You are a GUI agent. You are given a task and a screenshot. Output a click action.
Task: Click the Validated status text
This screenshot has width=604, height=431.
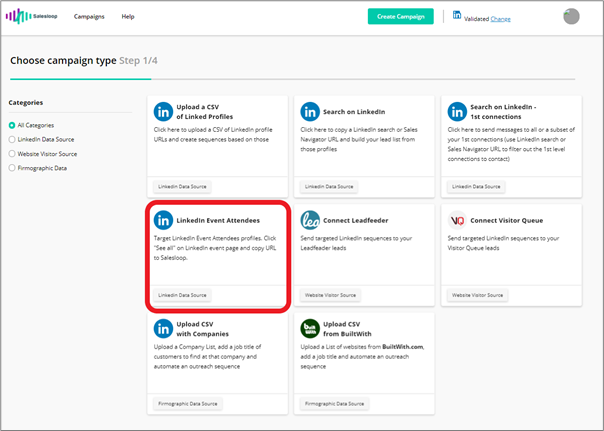point(476,19)
